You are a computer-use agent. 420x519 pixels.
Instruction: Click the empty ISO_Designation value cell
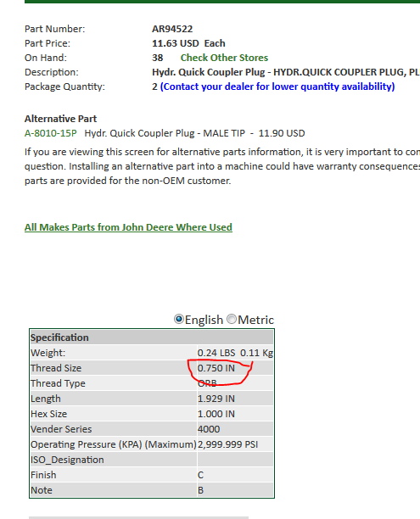[235, 460]
